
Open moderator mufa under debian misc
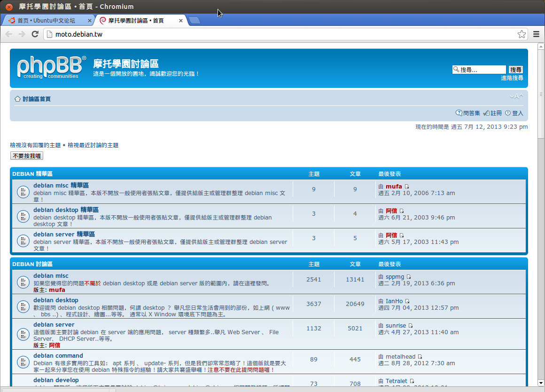coord(57,290)
